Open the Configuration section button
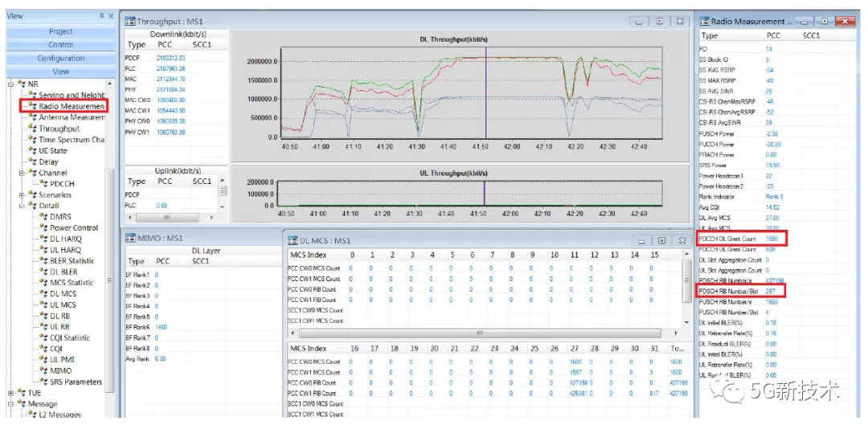Viewport: 868px width, 429px height. [60, 58]
